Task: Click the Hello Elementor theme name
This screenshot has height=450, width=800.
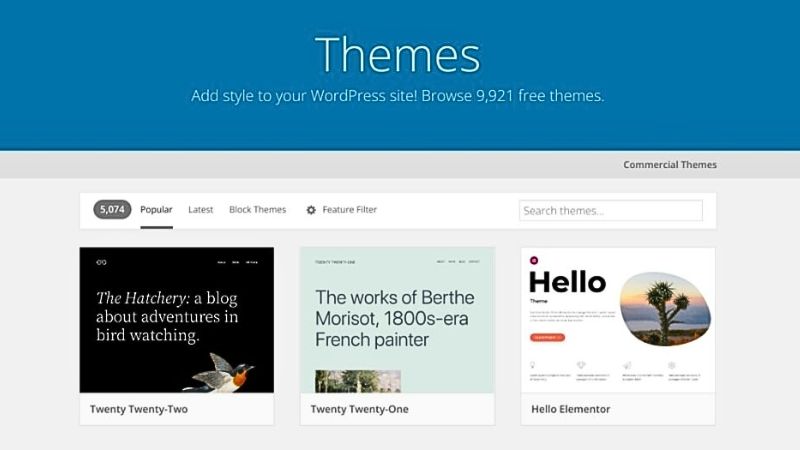Action: [571, 409]
